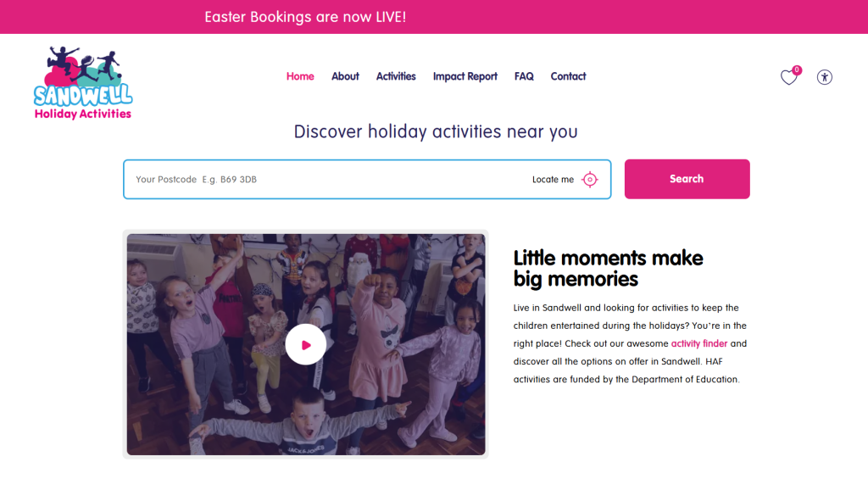Viewport: 868px width, 490px height.
Task: Open the accessibility options icon
Action: pyautogui.click(x=824, y=77)
